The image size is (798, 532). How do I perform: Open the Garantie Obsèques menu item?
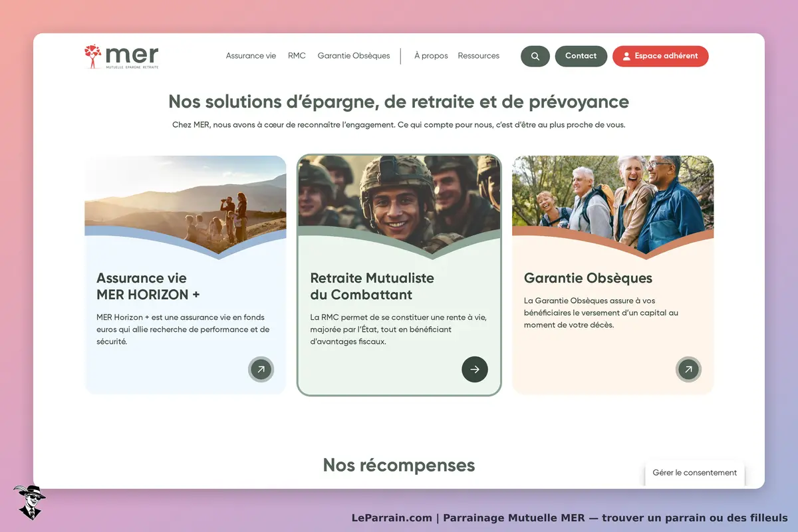pos(354,56)
